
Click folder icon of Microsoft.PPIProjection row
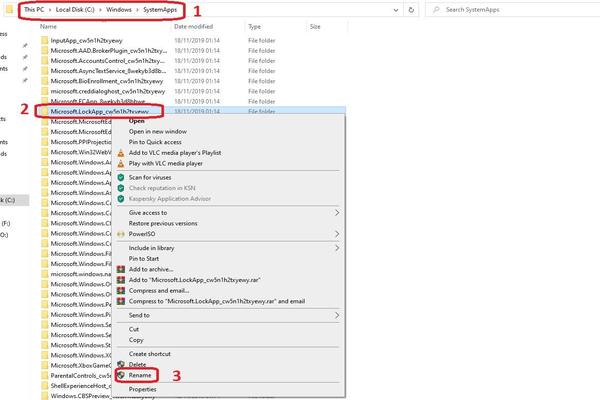[45, 142]
